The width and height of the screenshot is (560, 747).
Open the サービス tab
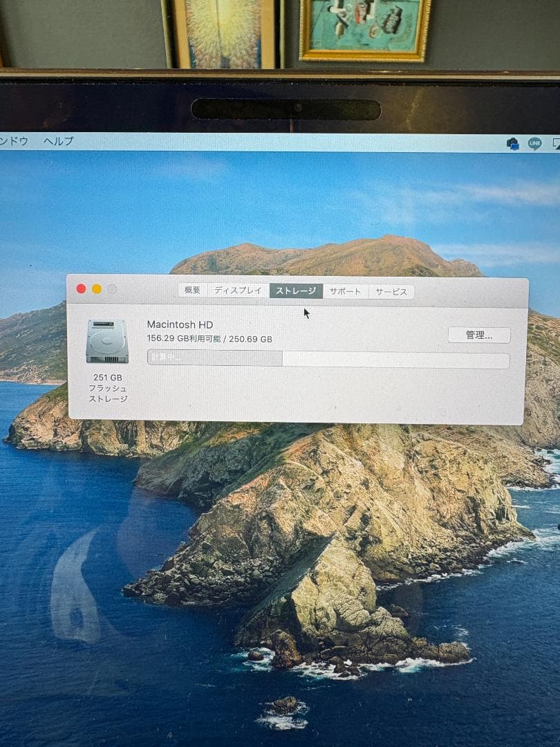click(x=390, y=290)
